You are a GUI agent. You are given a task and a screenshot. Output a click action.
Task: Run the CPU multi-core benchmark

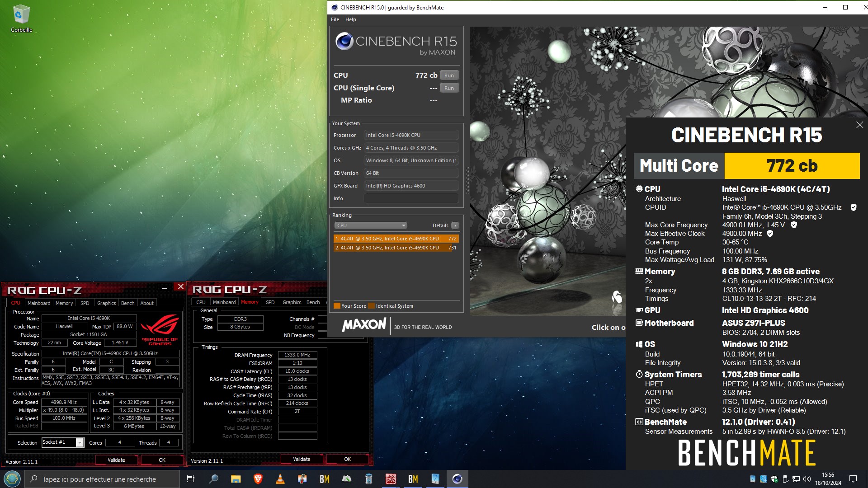pyautogui.click(x=449, y=75)
